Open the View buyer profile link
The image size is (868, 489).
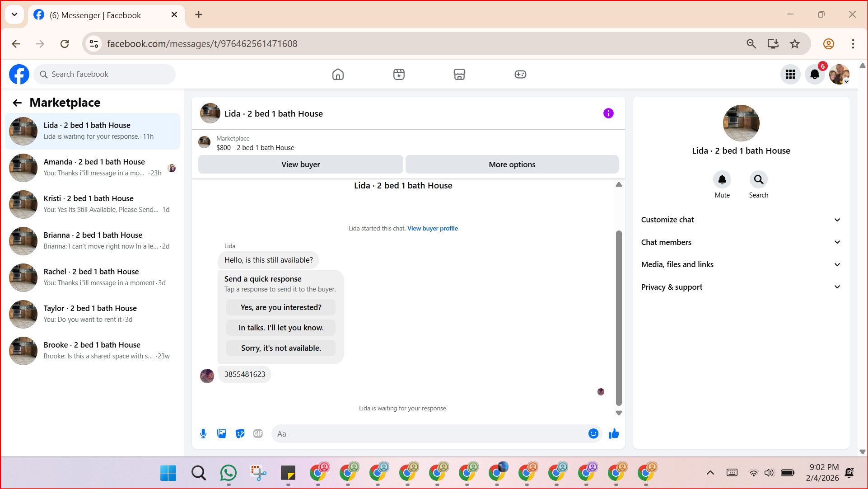click(x=432, y=229)
